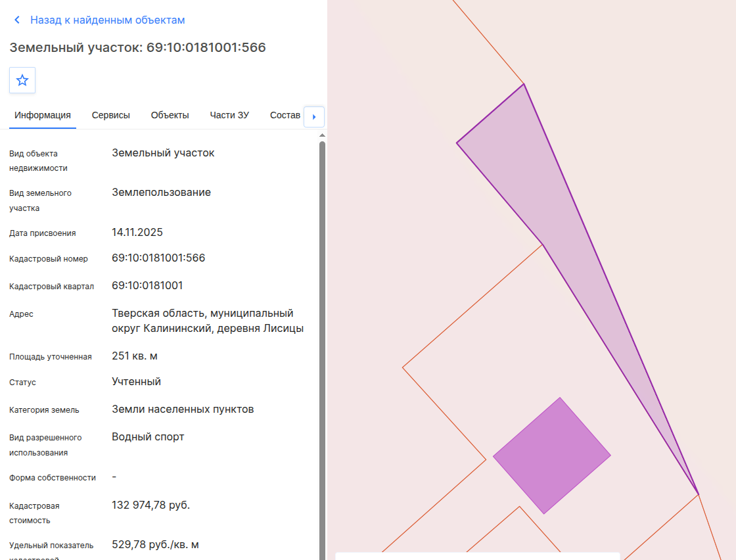Click the 'Кадастровый квартал' label

pos(52,287)
